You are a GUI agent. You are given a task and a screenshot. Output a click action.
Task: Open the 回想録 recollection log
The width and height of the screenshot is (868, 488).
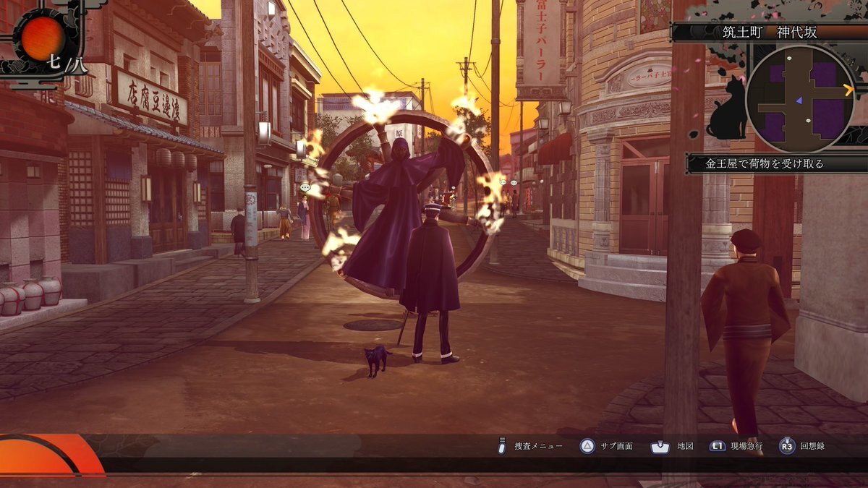[812, 446]
